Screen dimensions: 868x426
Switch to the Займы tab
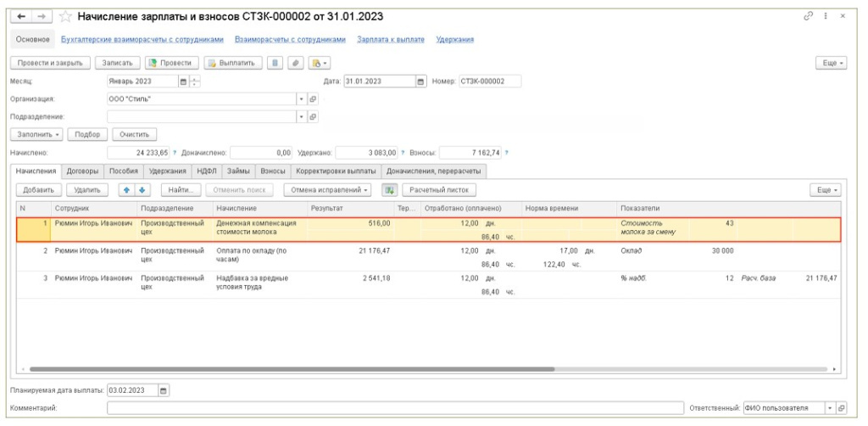238,171
